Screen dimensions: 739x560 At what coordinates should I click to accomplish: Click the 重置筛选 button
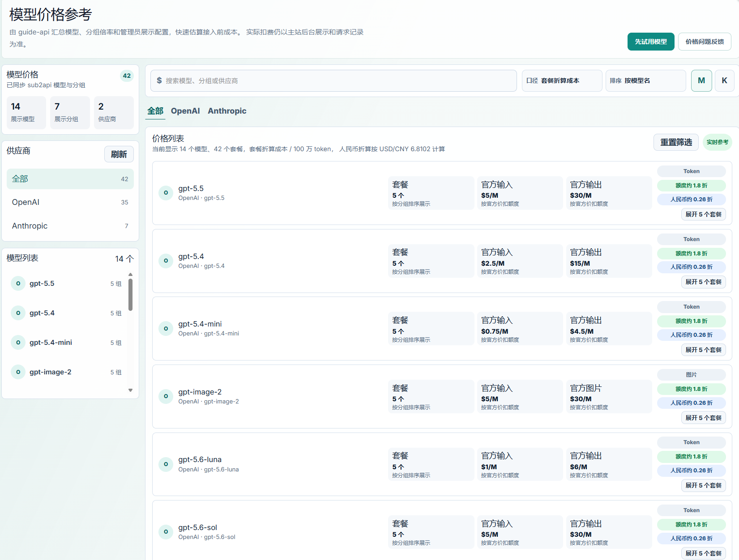click(x=676, y=142)
